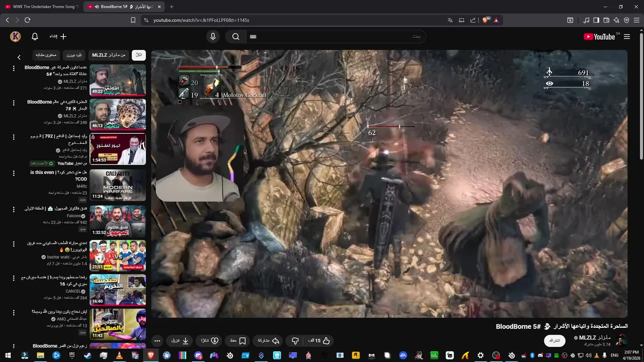Click the Thanks (شكرًا) button
The height and width of the screenshot is (362, 644).
click(209, 340)
